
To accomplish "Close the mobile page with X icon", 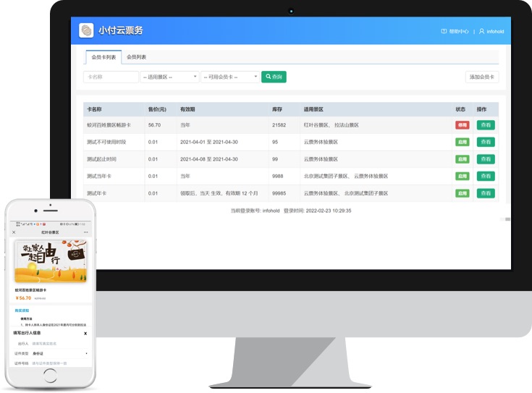I will tap(14, 232).
